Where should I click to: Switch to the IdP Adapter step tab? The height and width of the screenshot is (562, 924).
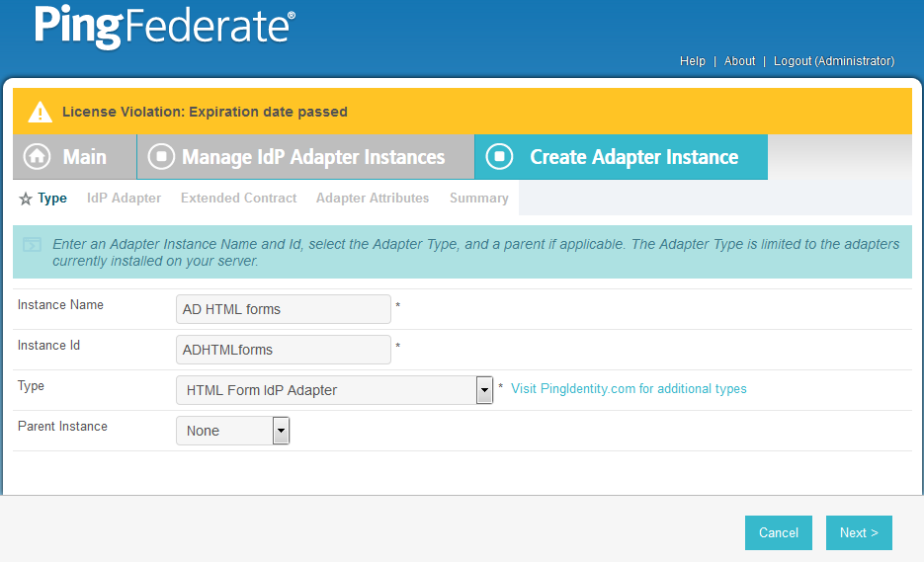[x=124, y=198]
